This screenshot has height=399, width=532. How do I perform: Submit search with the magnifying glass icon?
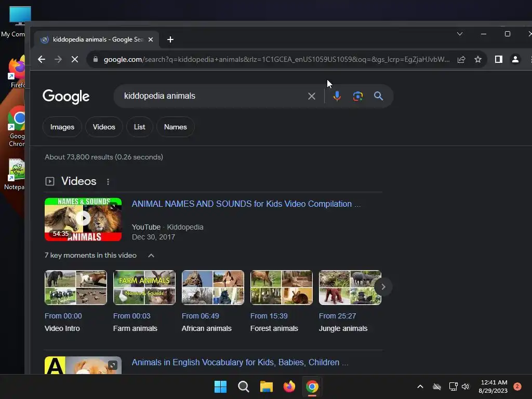378,96
